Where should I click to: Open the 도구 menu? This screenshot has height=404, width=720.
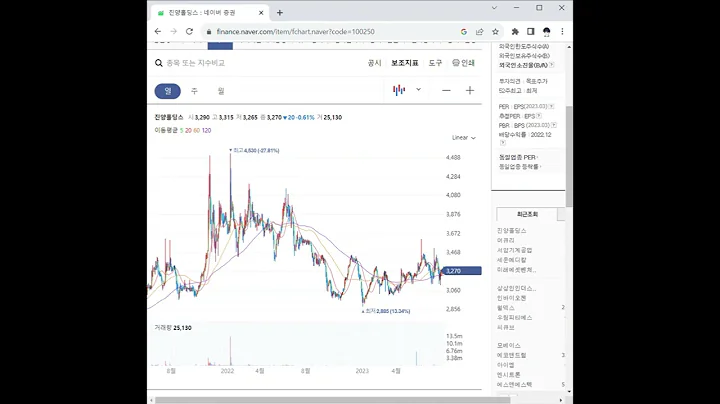tap(435, 63)
